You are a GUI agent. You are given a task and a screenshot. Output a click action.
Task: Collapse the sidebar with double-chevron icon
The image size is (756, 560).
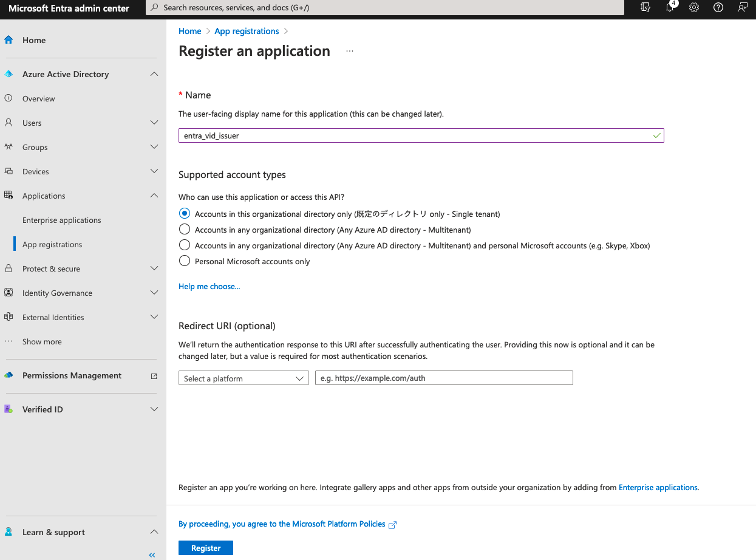point(152,555)
